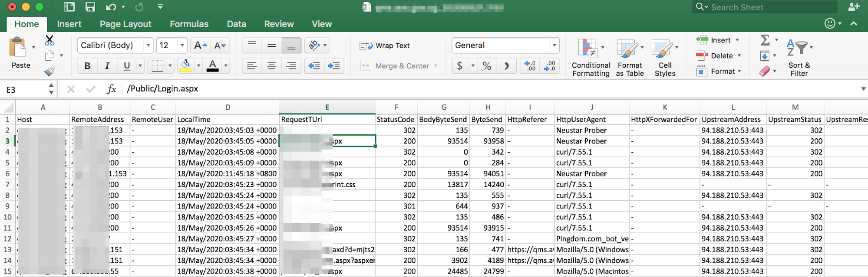Click the Search Sheet field
The image size is (868, 277).
(764, 7)
